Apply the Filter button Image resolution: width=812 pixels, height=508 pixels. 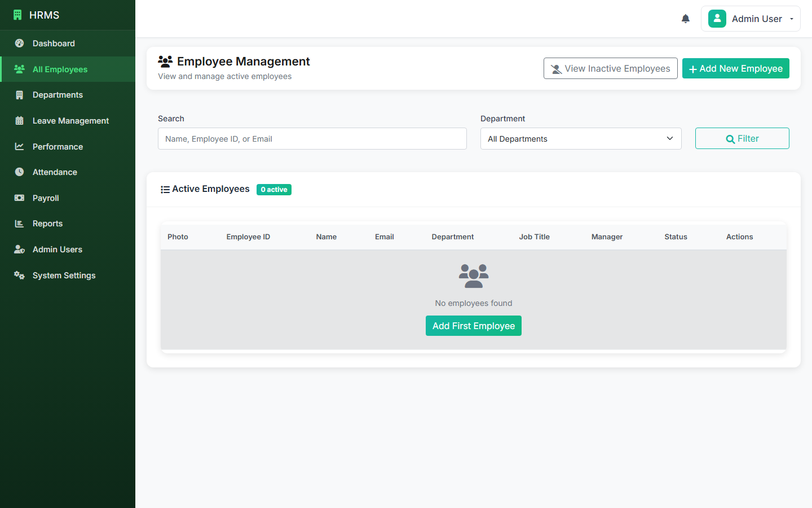742,138
